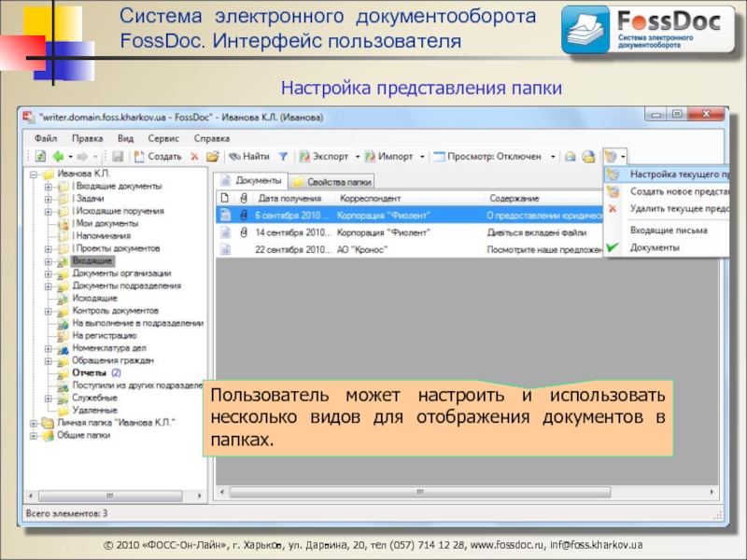Expand the Задачи tree node
The height and width of the screenshot is (560, 747).
[x=49, y=199]
